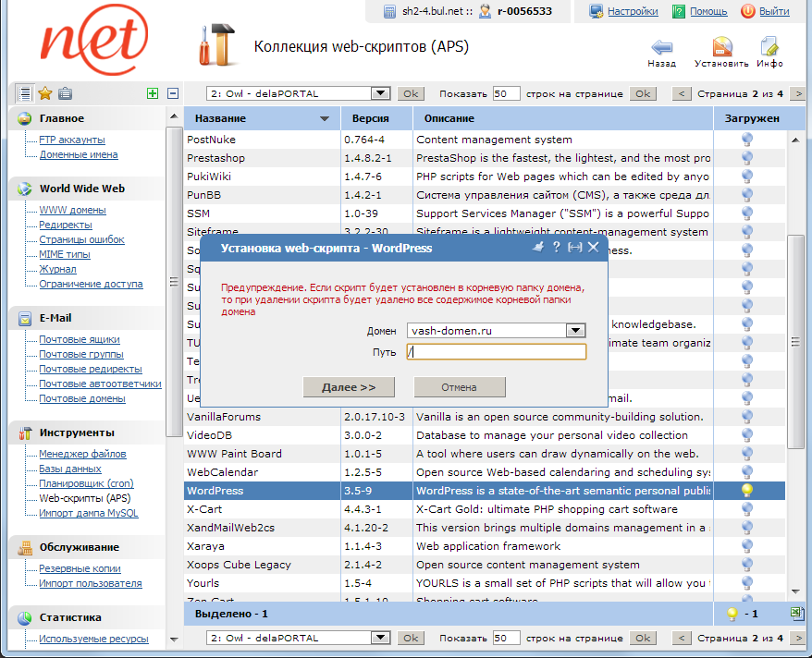812x658 pixels.
Task: Pin the WordPress install dialog
Action: (538, 247)
